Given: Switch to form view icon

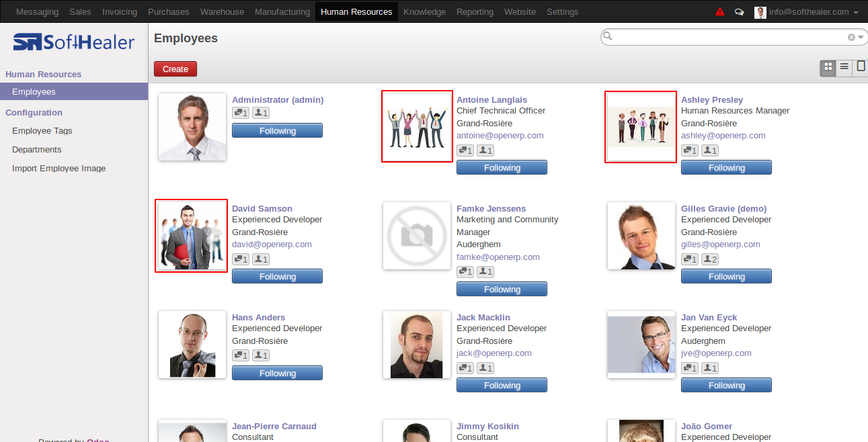Looking at the screenshot, I should click(x=861, y=67).
